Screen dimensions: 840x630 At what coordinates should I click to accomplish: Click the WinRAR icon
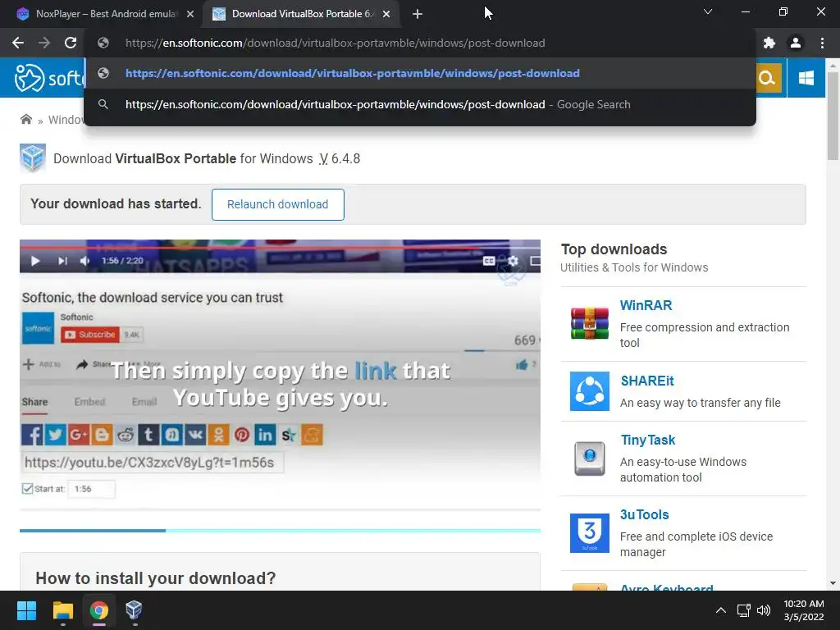pos(589,323)
